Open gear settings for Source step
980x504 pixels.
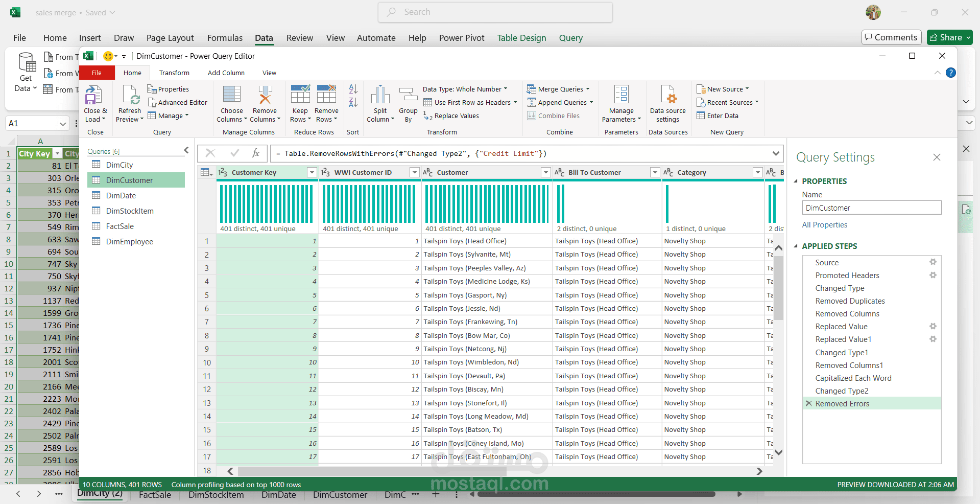coord(933,262)
